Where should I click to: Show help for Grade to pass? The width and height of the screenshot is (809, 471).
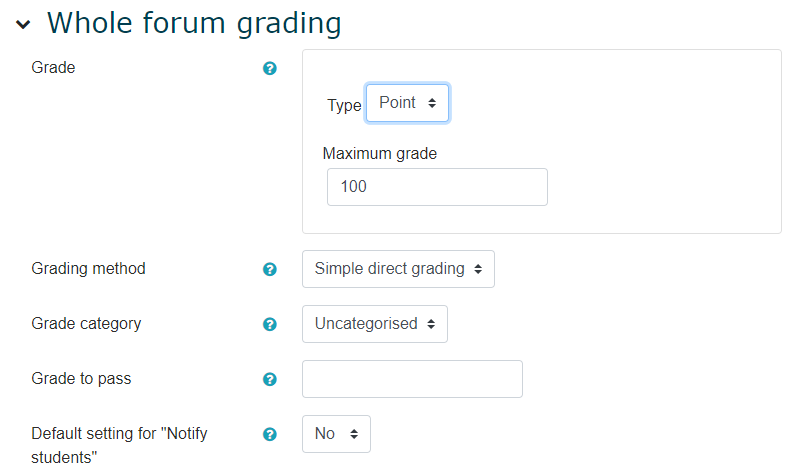pos(269,379)
